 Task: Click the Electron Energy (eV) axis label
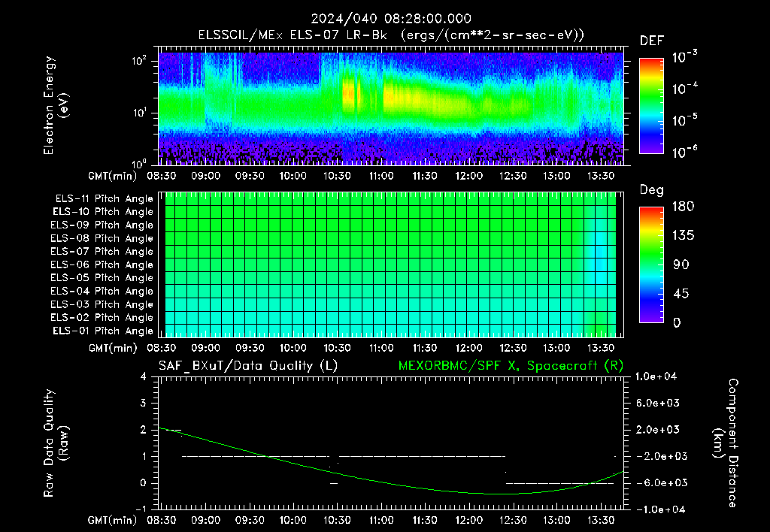[56, 105]
